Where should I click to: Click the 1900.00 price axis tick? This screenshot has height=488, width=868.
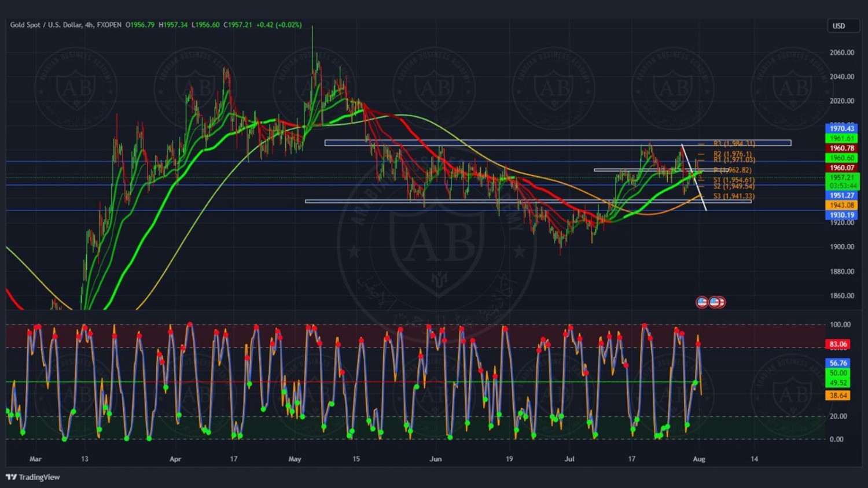(842, 247)
